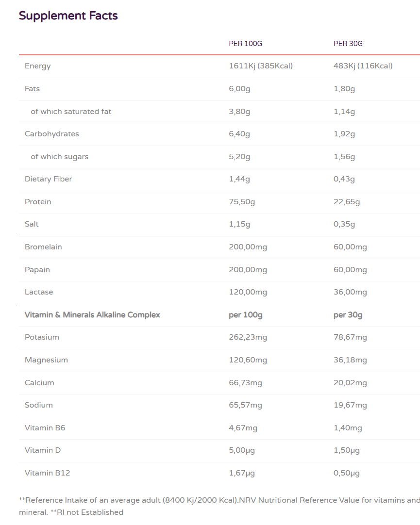Select the PER 30G column header
This screenshot has height=525, width=420.
pos(348,44)
